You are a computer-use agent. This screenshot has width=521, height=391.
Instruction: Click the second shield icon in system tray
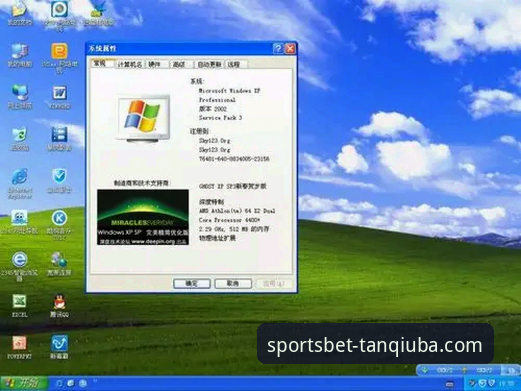[492, 384]
